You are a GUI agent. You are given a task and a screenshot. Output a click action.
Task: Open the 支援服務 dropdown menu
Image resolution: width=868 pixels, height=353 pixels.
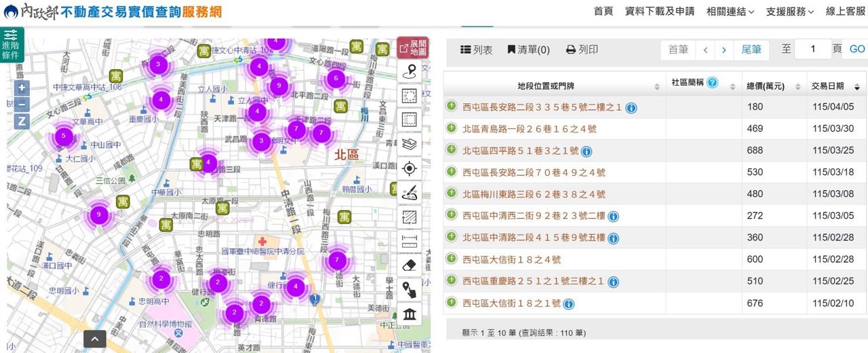[790, 12]
